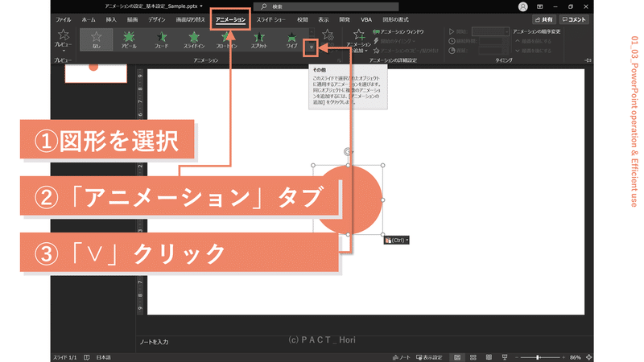Screen dimensions: 644x362
Task: Click the animation copy/paste painter icon
Action: tap(376, 51)
